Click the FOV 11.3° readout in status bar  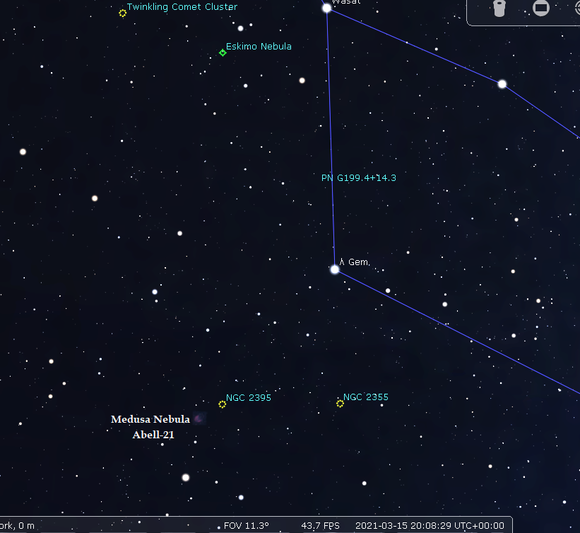tap(246, 526)
